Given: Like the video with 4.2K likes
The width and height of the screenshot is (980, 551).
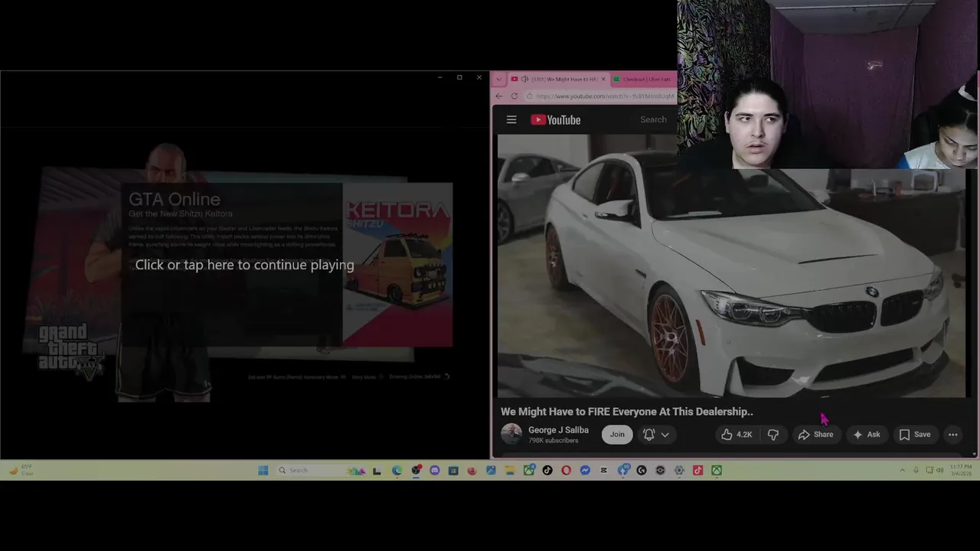Looking at the screenshot, I should 737,435.
